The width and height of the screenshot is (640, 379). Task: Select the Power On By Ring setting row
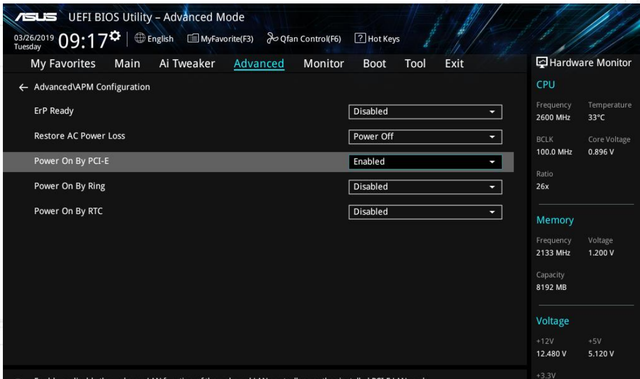pyautogui.click(x=258, y=187)
